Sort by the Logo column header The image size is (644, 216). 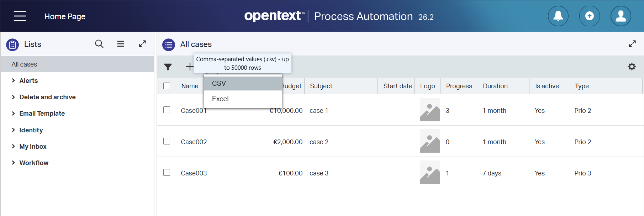(427, 86)
